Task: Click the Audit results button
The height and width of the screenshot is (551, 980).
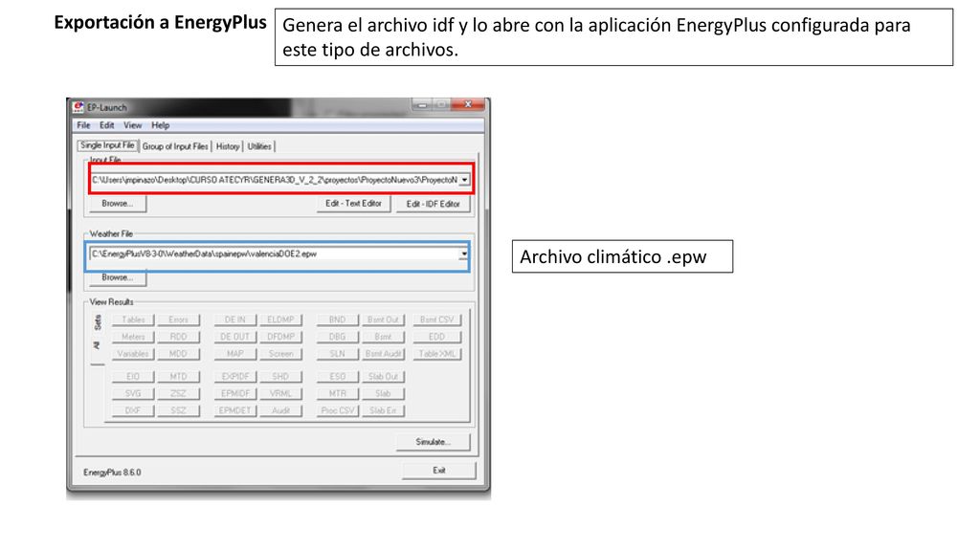Action: pos(280,410)
